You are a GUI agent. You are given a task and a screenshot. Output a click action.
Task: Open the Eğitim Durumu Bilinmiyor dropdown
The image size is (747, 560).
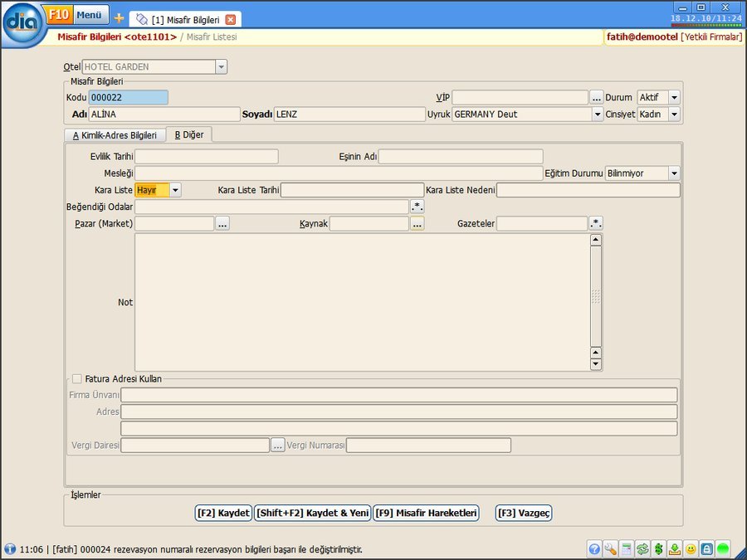tap(674, 173)
